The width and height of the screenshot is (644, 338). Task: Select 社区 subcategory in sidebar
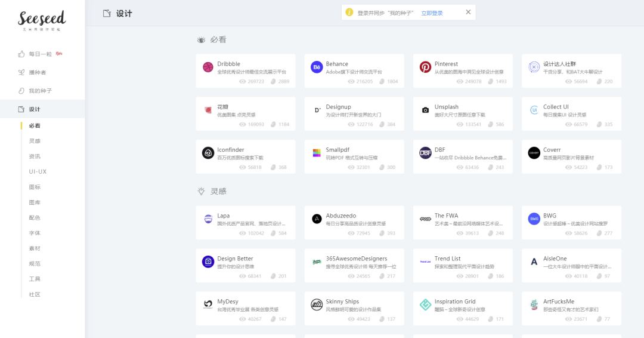click(35, 294)
